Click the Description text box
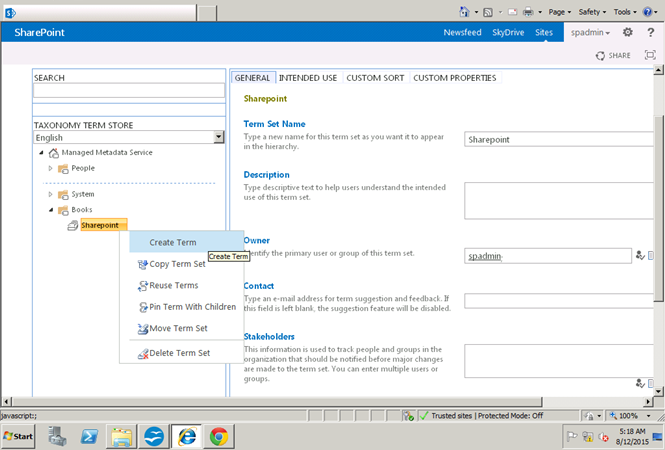This screenshot has height=450, width=665. pyautogui.click(x=559, y=201)
